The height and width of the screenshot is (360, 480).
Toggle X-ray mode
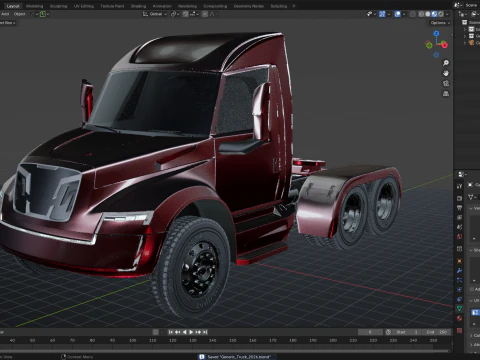coord(413,14)
